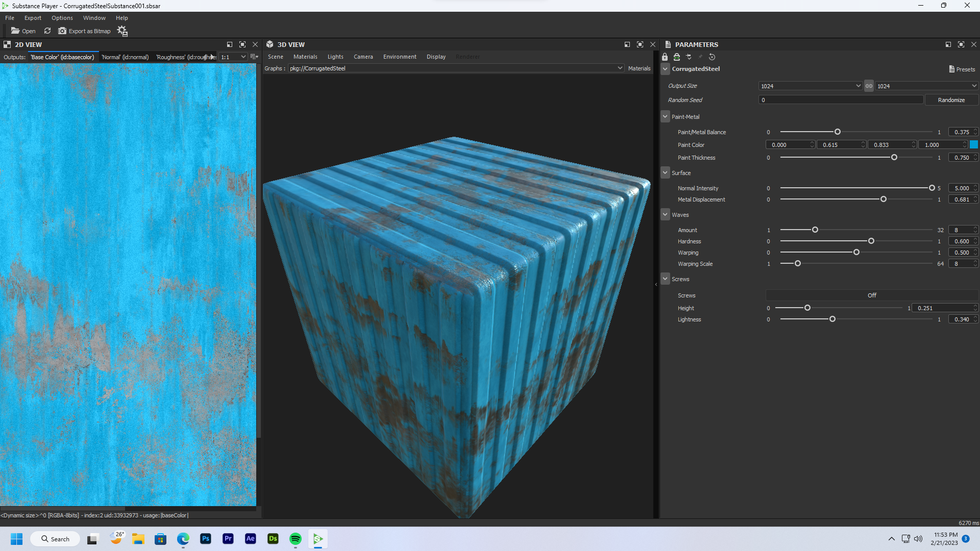This screenshot has height=551, width=980.
Task: Maximize the 2D View panel
Action: (x=242, y=45)
